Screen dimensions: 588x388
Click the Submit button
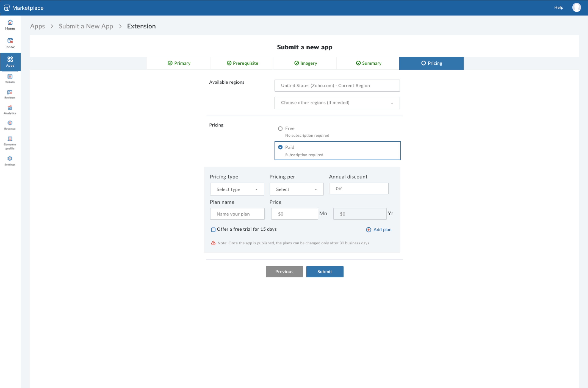pyautogui.click(x=324, y=271)
